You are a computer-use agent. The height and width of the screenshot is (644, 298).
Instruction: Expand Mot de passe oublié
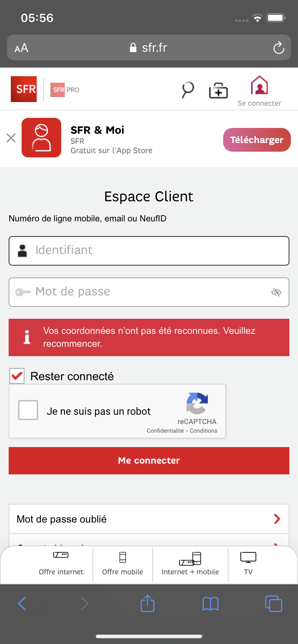[x=149, y=519]
